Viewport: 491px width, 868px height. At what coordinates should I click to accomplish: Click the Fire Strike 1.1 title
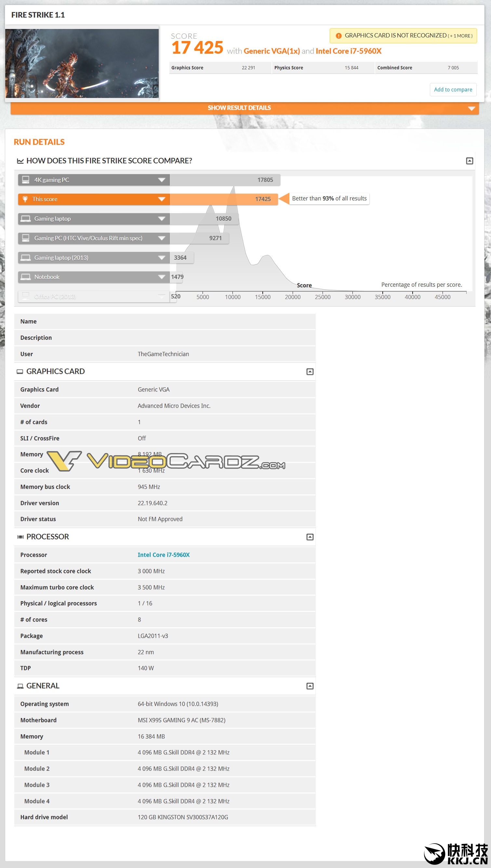[38, 15]
